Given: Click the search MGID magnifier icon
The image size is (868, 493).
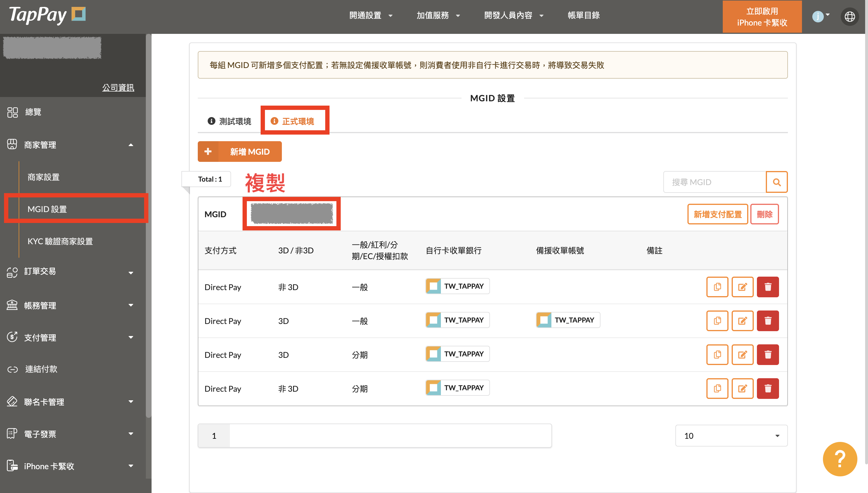Looking at the screenshot, I should coord(776,182).
